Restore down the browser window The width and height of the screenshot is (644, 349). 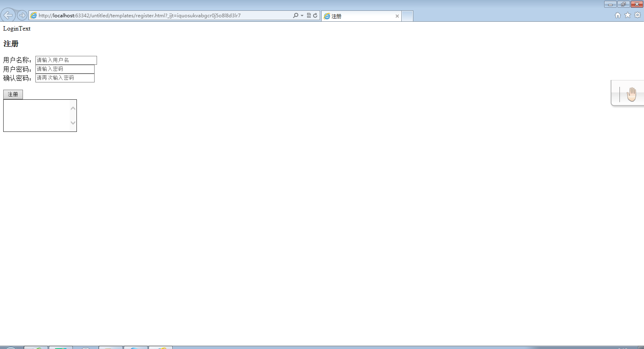tap(623, 4)
